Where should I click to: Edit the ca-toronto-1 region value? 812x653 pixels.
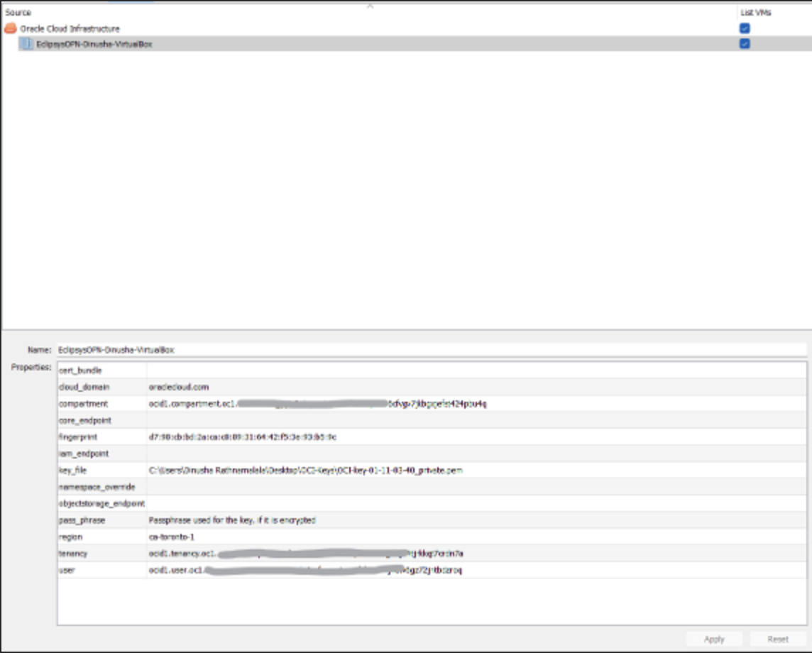coord(476,537)
